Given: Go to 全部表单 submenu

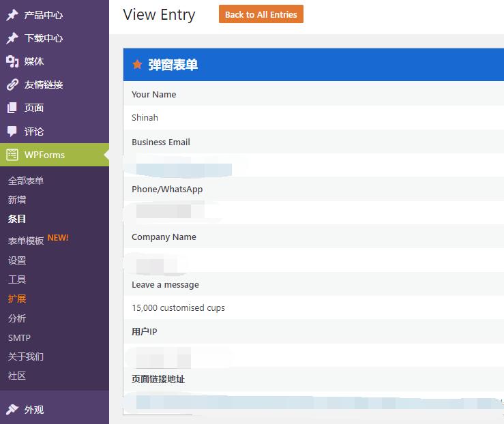Looking at the screenshot, I should [26, 181].
